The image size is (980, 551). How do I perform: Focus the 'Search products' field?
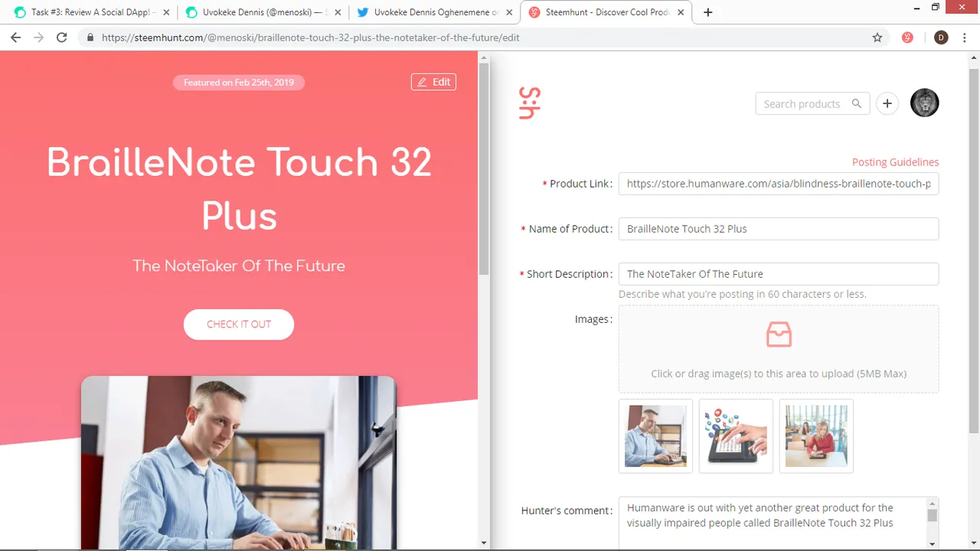point(812,104)
